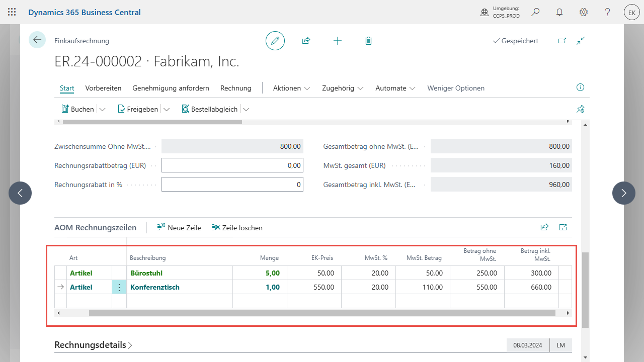Open the Genehmigung anfordern tab

click(x=171, y=88)
